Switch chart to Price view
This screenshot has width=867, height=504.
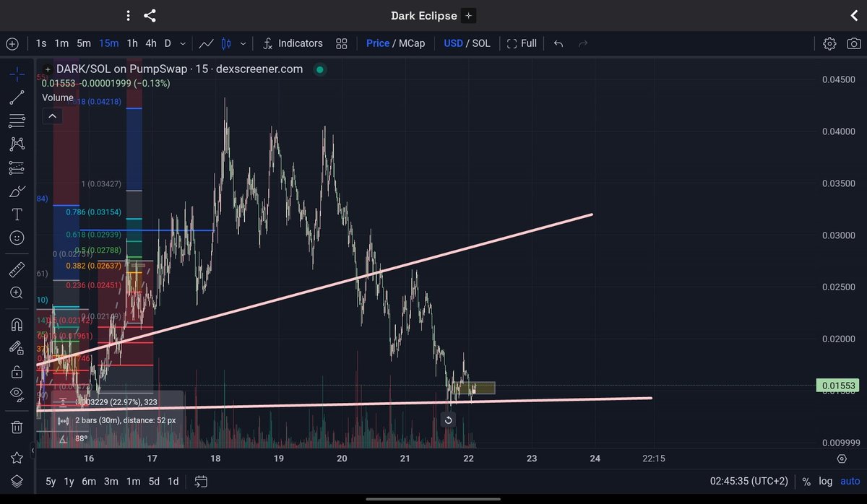(x=378, y=43)
